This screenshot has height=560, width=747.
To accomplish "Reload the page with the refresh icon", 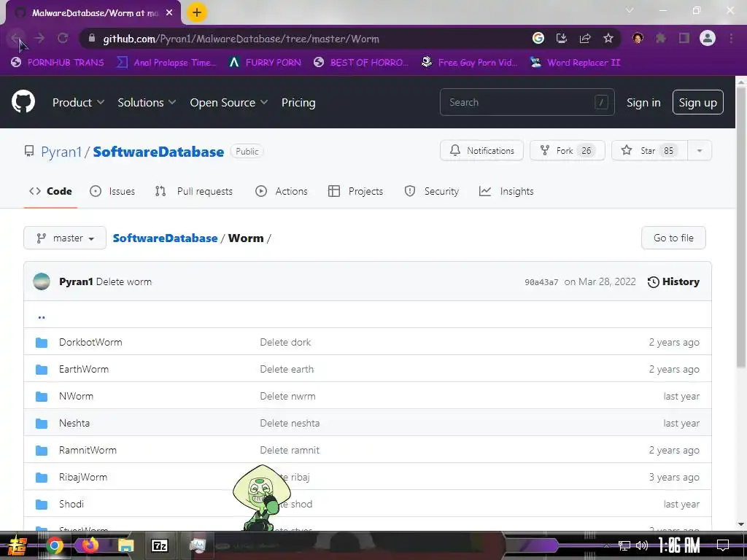I will [63, 38].
